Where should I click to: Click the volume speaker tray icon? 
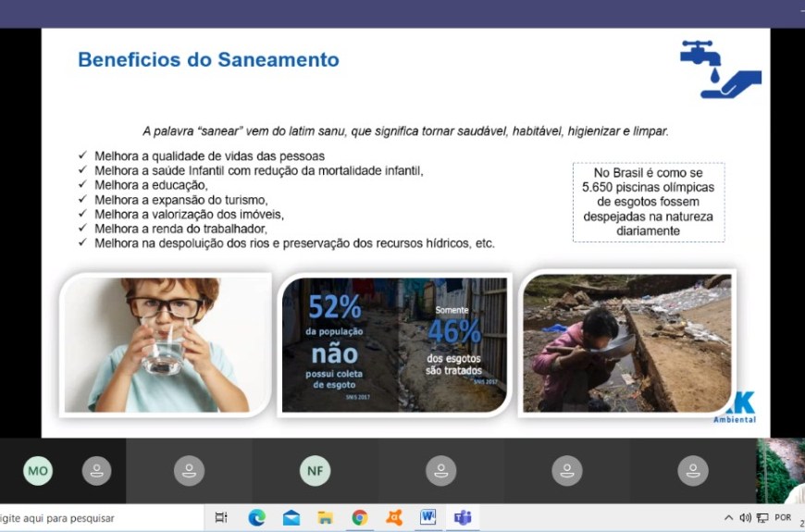[x=746, y=518]
